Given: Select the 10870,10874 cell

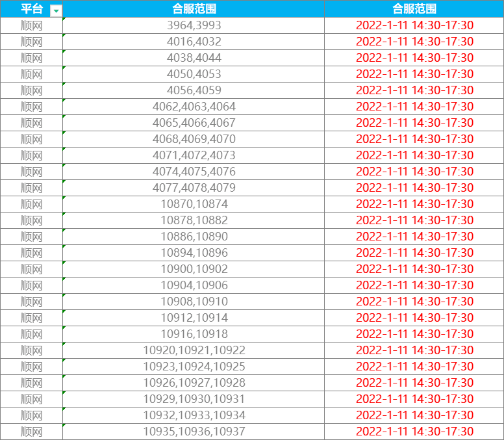Looking at the screenshot, I should (x=194, y=204).
